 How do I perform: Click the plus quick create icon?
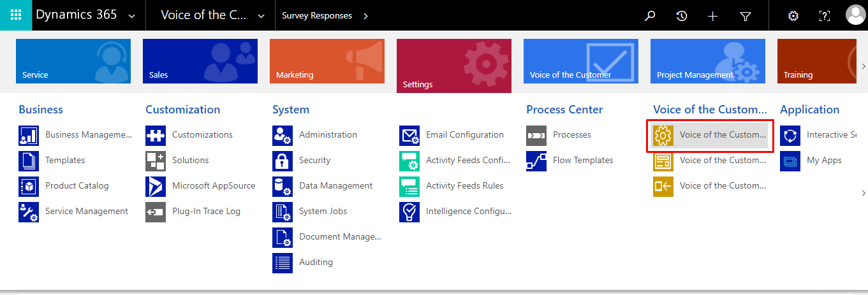click(713, 16)
